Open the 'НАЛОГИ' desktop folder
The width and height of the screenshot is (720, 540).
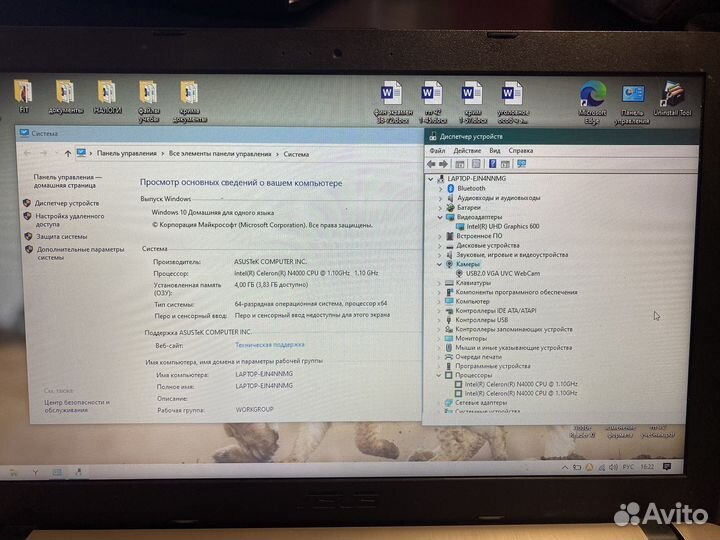[x=107, y=96]
